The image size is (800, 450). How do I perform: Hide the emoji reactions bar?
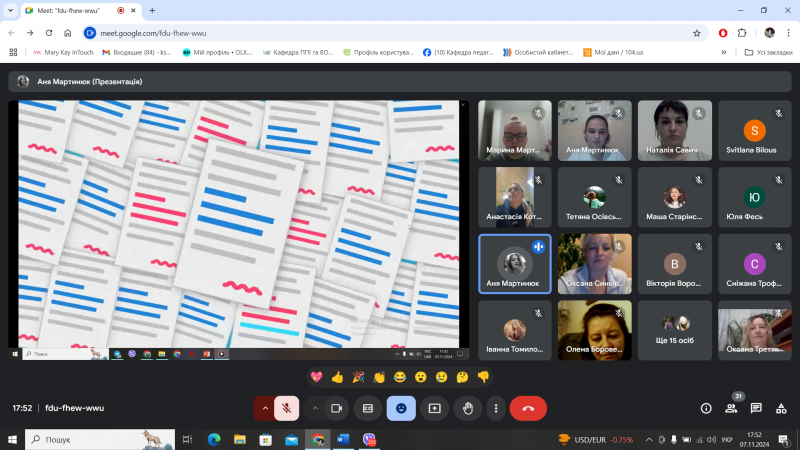click(401, 408)
